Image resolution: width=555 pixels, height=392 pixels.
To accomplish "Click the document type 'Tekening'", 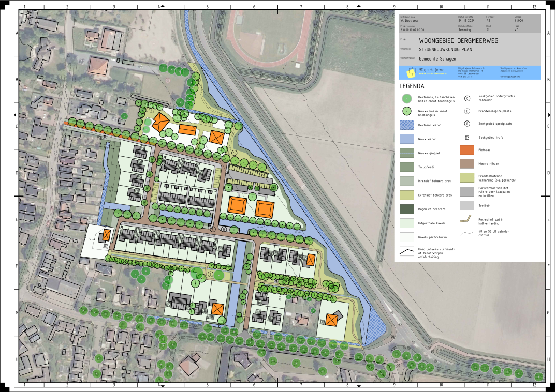I will pyautogui.click(x=464, y=30).
